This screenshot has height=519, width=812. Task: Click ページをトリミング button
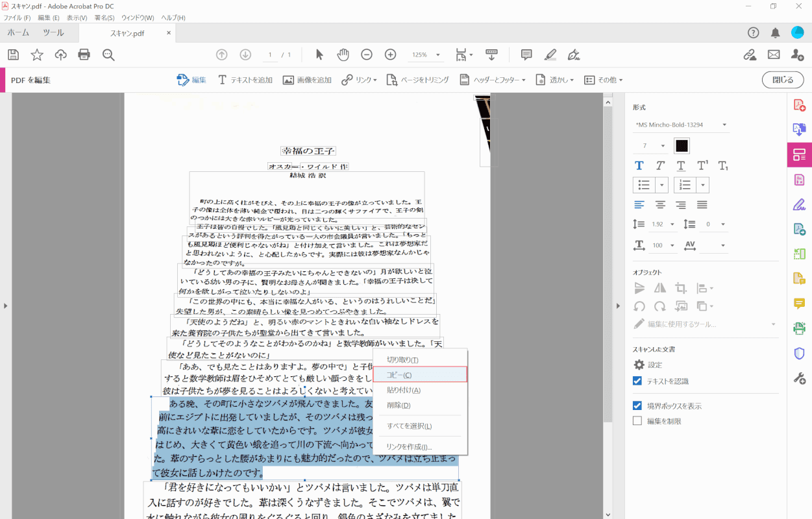click(x=418, y=80)
